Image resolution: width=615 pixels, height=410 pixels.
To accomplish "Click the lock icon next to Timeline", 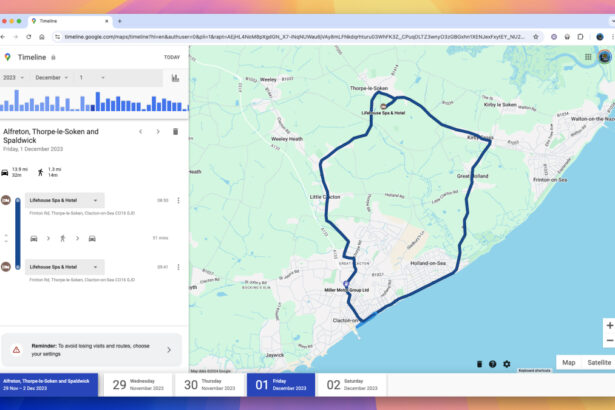I will tap(53, 58).
